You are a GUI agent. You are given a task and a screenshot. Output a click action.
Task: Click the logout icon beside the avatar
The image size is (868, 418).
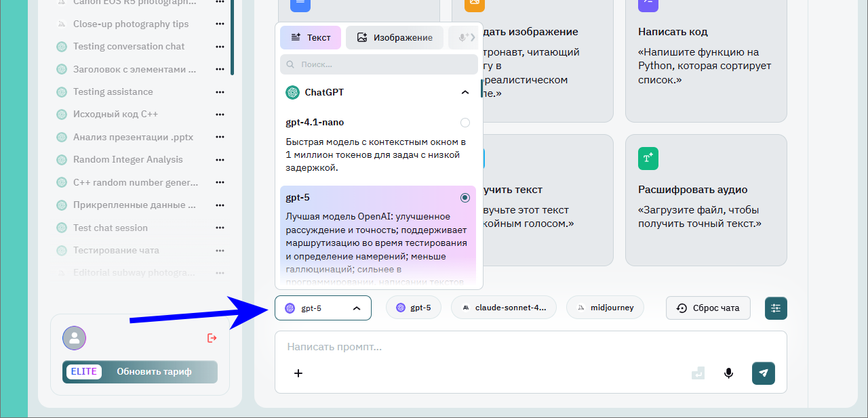tap(212, 338)
